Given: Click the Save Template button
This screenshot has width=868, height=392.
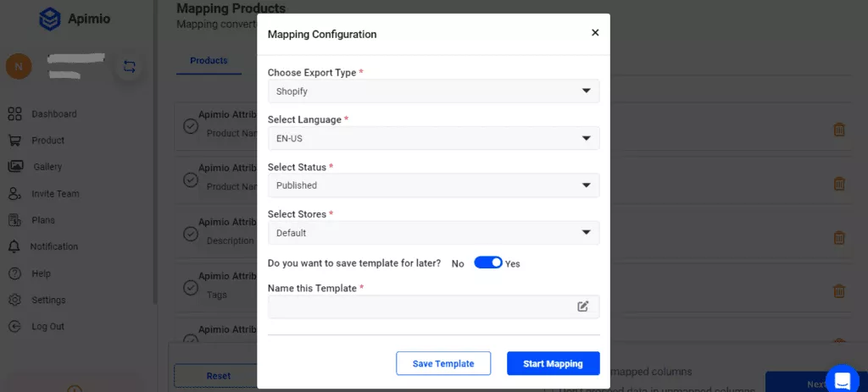Looking at the screenshot, I should tap(443, 363).
